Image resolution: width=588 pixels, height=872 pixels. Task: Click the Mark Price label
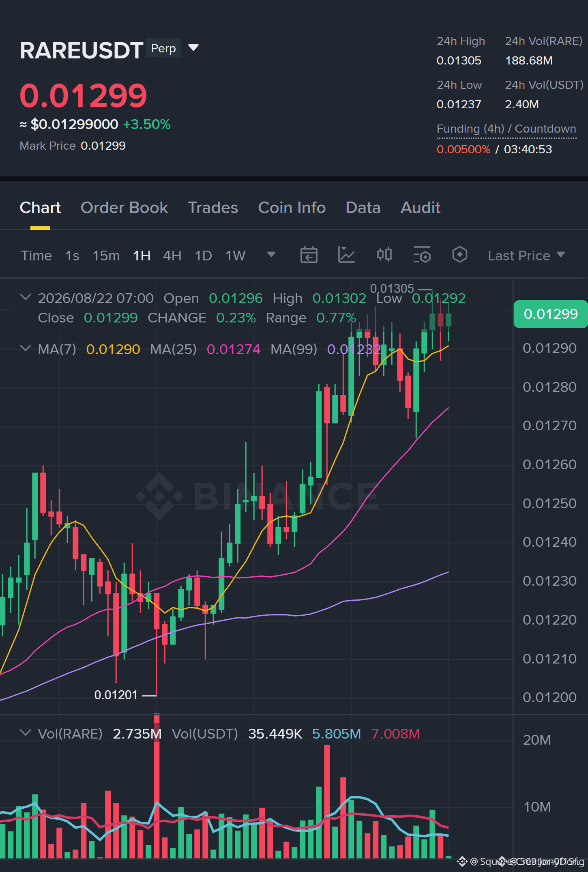coord(48,146)
